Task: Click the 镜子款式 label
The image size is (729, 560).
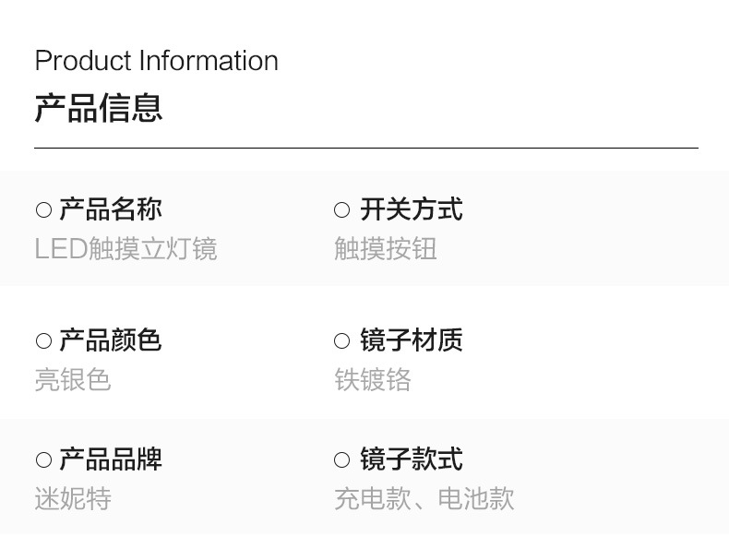Action: coord(411,459)
